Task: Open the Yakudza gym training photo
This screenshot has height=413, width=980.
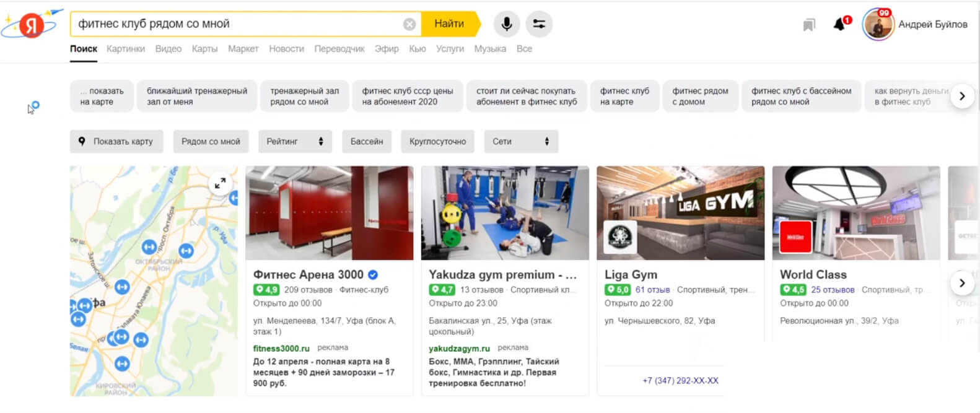Action: pyautogui.click(x=505, y=213)
